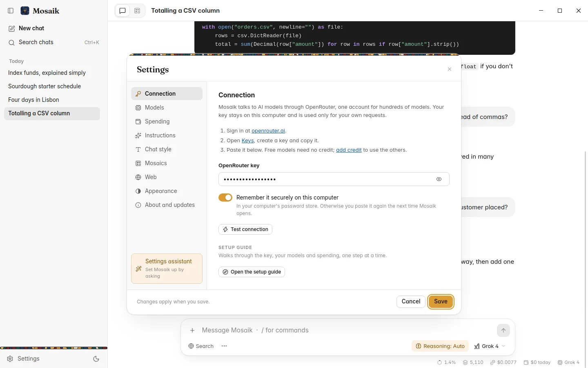Minimize the Mosaik window

[541, 11]
